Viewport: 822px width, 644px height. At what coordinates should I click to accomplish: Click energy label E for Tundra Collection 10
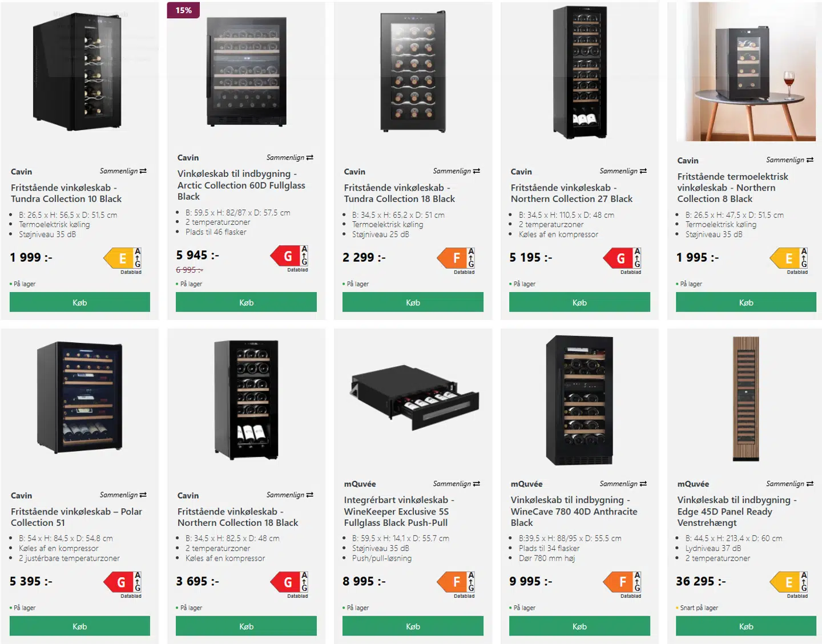point(122,258)
